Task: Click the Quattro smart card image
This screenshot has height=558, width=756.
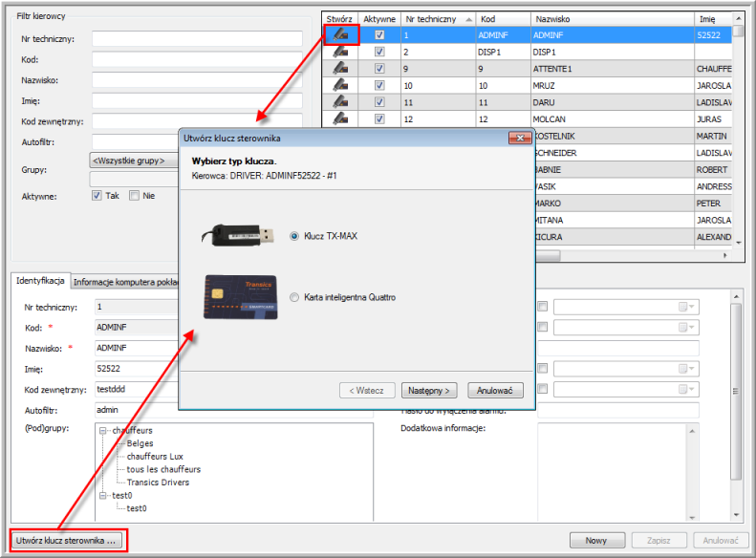Action: click(x=239, y=297)
